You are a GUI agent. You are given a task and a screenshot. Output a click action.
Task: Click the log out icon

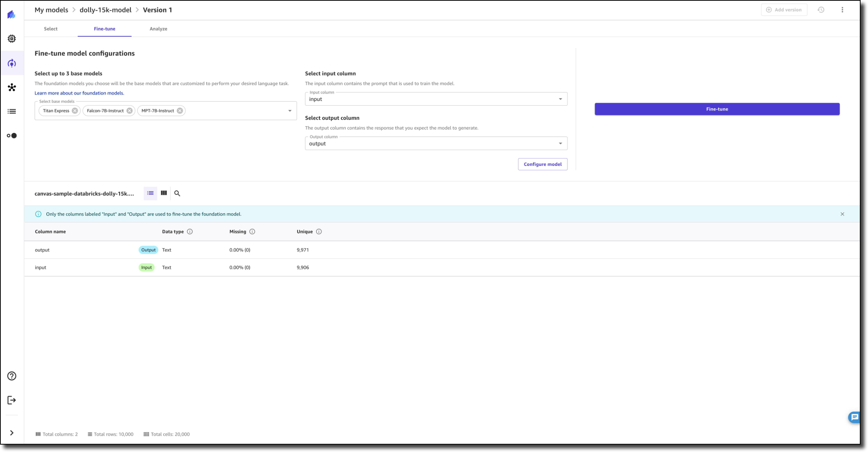(x=12, y=400)
